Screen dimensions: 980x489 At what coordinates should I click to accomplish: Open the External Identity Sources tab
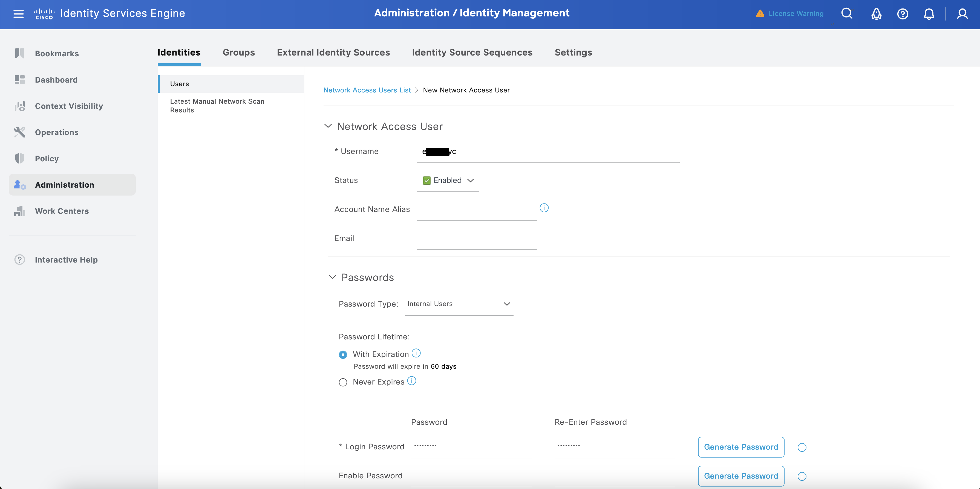[333, 53]
